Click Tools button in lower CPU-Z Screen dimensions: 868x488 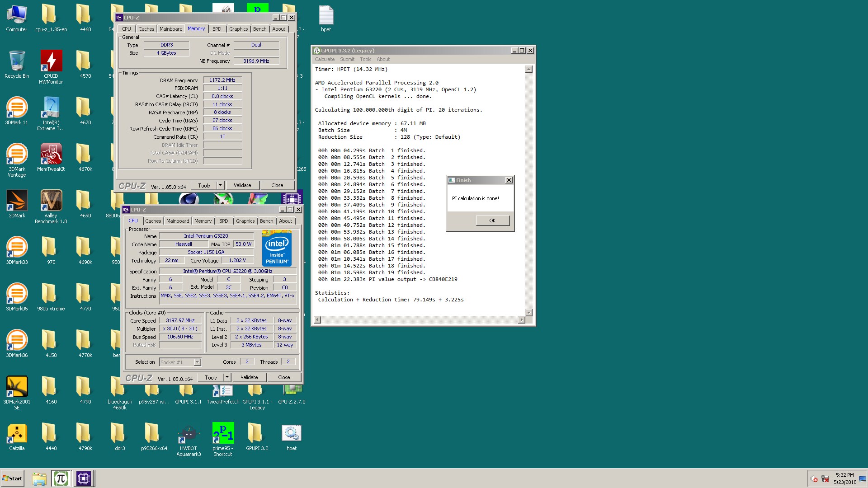click(211, 377)
